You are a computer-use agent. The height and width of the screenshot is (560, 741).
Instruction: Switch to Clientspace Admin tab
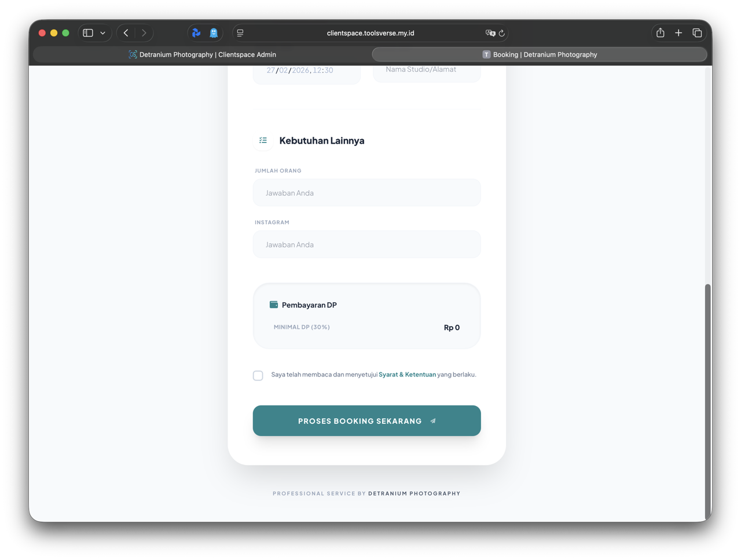[202, 54]
